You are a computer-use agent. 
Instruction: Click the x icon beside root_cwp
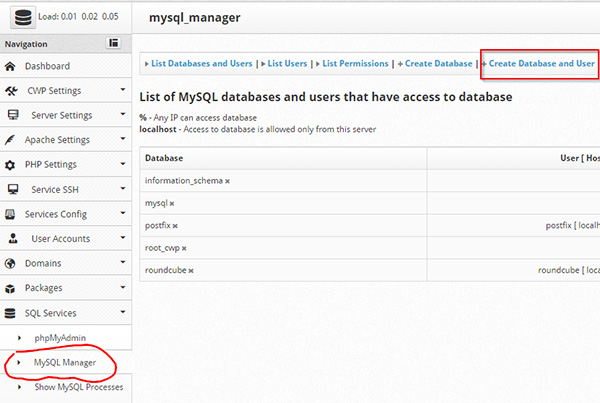tap(185, 248)
